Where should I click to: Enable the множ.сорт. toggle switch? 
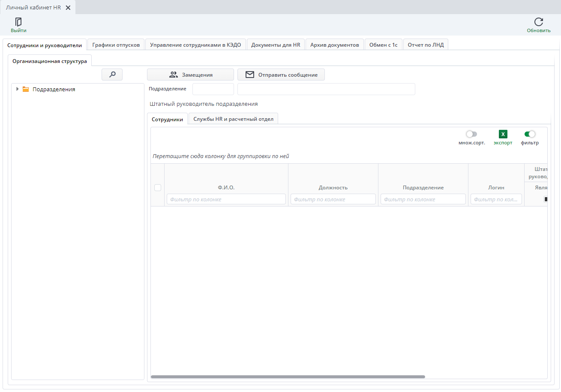pos(471,134)
